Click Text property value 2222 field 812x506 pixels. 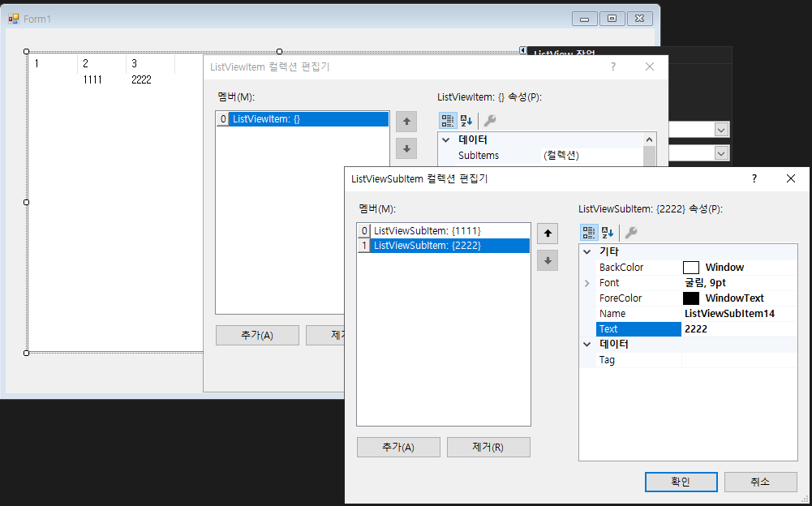740,329
